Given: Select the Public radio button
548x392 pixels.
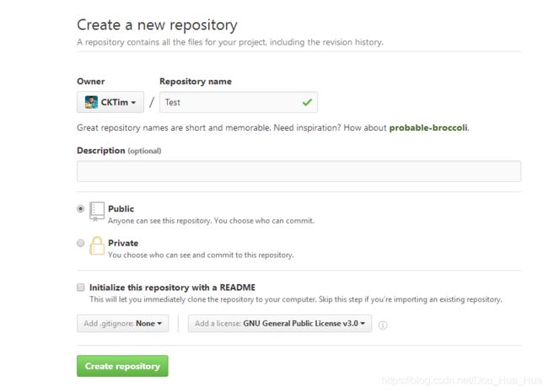Looking at the screenshot, I should tap(80, 208).
